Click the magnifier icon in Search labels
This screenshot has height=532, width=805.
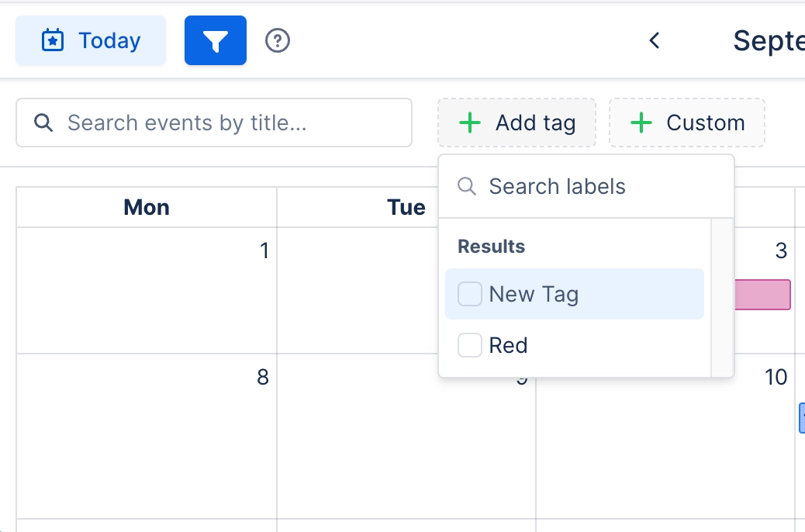[x=466, y=186]
